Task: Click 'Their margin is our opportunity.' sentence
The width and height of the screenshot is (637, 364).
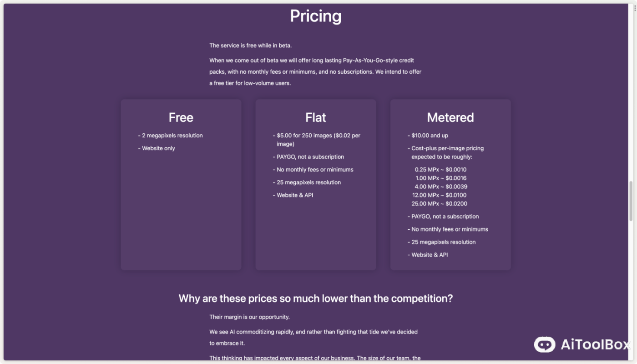Action: pos(249,317)
